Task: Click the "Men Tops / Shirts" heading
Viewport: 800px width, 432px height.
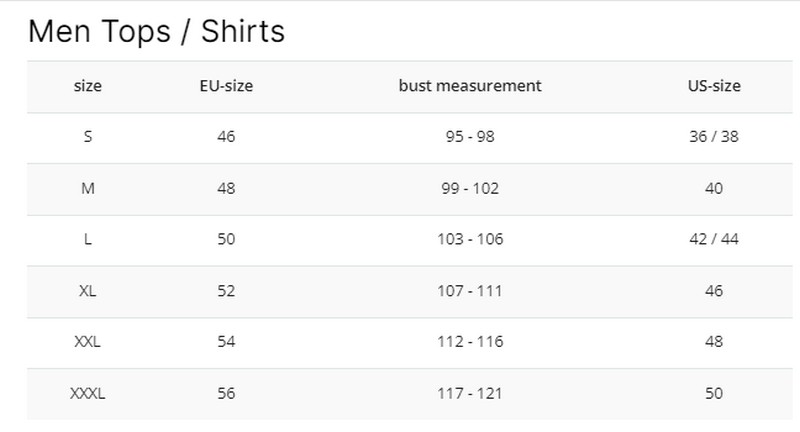Action: point(156,31)
